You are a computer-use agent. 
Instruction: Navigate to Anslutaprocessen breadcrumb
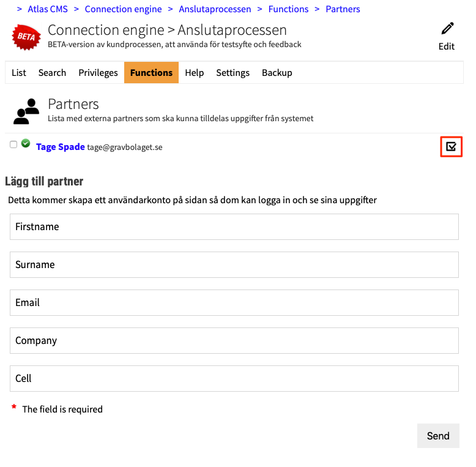click(x=215, y=9)
